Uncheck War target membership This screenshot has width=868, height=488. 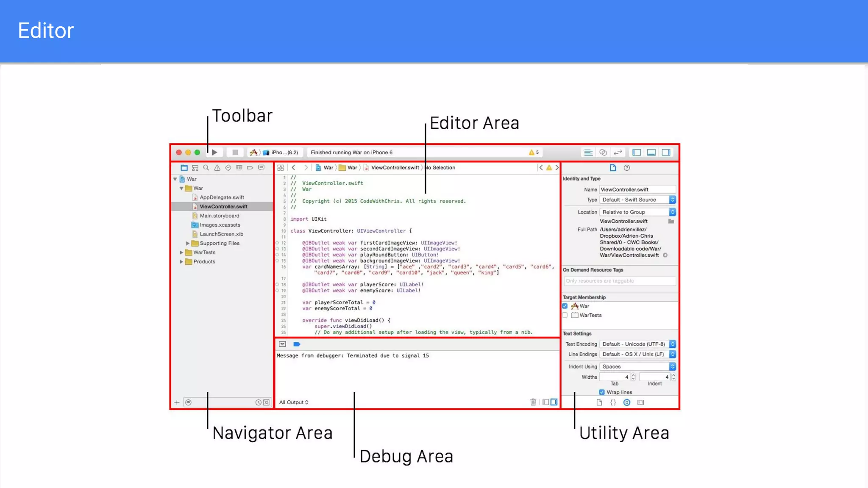click(x=565, y=306)
